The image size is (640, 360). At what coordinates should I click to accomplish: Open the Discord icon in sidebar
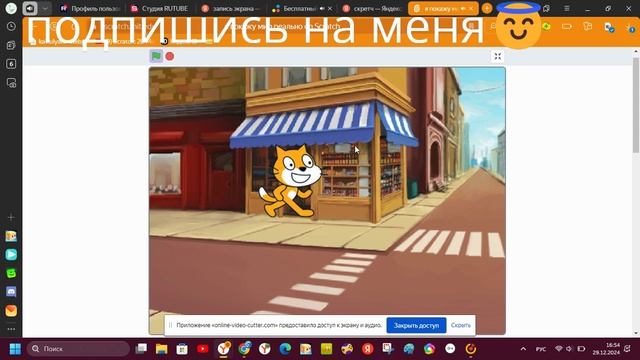(x=11, y=292)
